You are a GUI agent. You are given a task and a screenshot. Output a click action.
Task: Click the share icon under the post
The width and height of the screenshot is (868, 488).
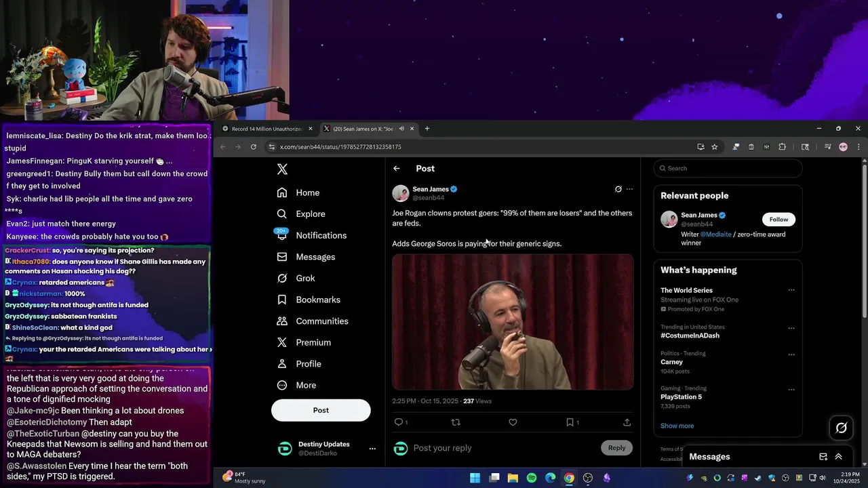(627, 422)
